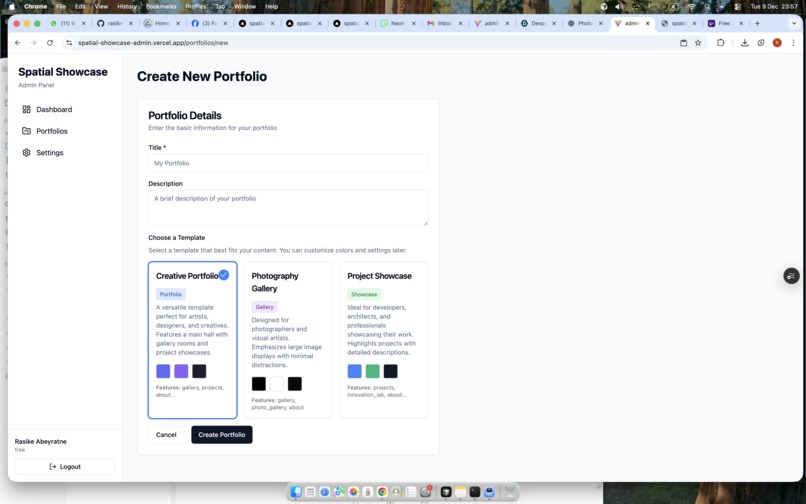Select the Project Showcase template card
Viewport: 806px width, 504px height.
pyautogui.click(x=384, y=340)
